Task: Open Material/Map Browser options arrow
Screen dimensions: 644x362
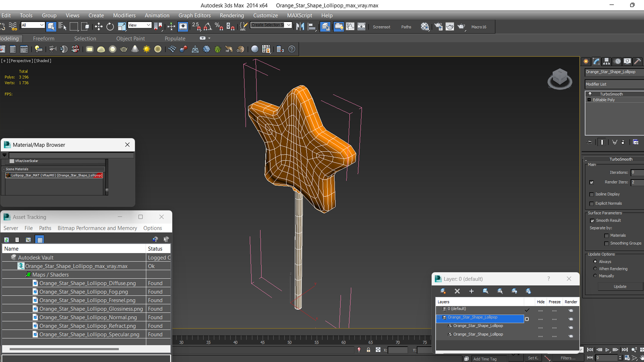Action: click(x=4, y=155)
